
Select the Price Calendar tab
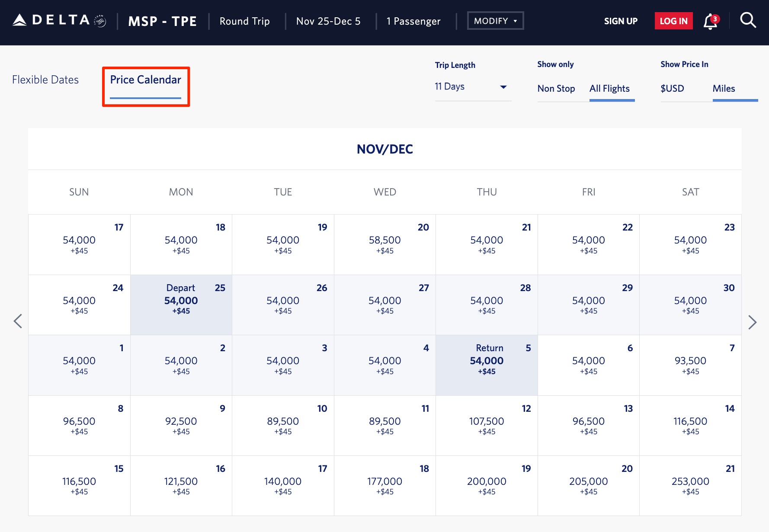[145, 80]
